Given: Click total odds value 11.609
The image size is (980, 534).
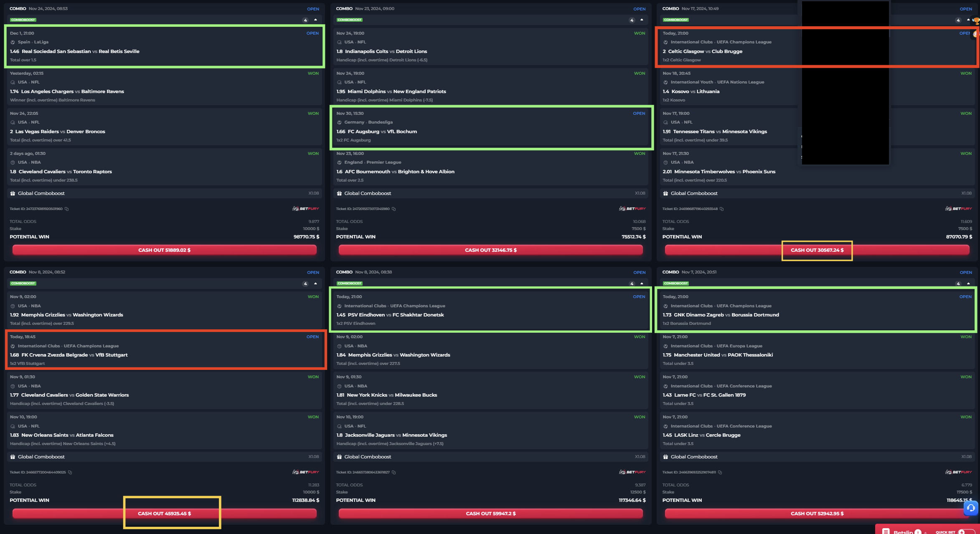Looking at the screenshot, I should coord(966,222).
